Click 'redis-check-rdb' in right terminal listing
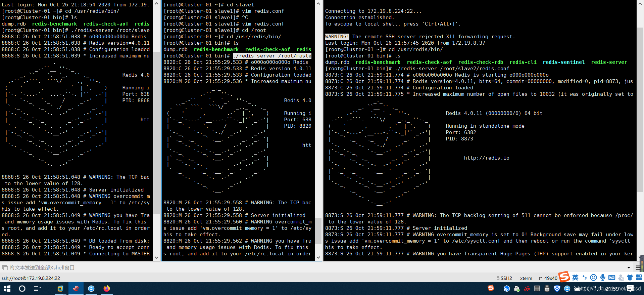 (x=481, y=62)
